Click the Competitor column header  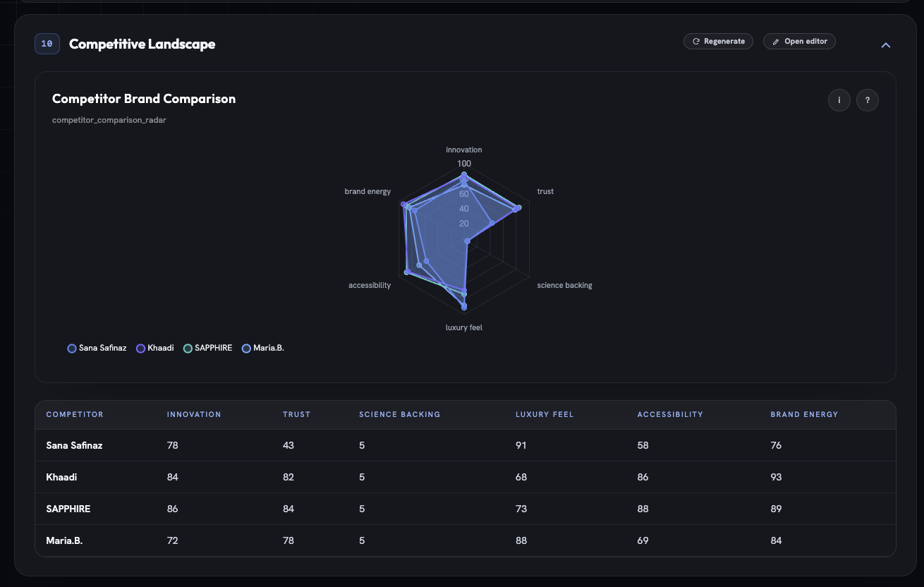point(75,415)
